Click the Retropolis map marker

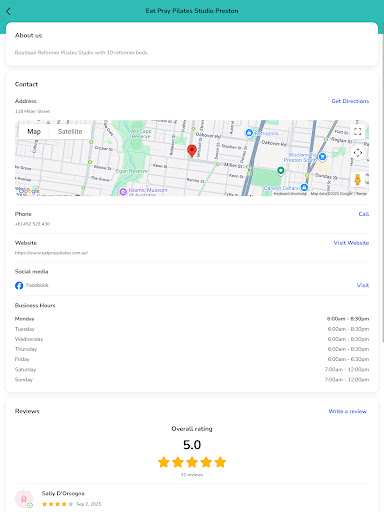[249, 133]
